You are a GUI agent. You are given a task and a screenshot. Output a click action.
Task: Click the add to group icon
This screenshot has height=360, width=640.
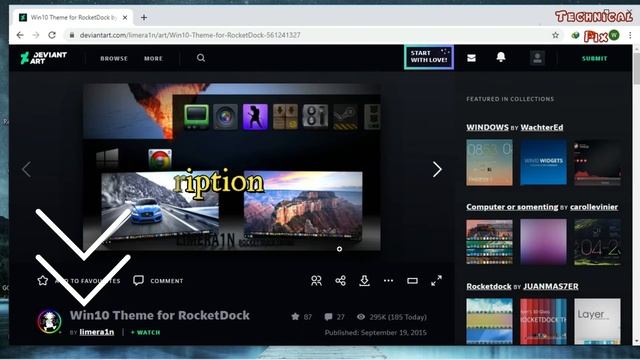[x=316, y=280]
